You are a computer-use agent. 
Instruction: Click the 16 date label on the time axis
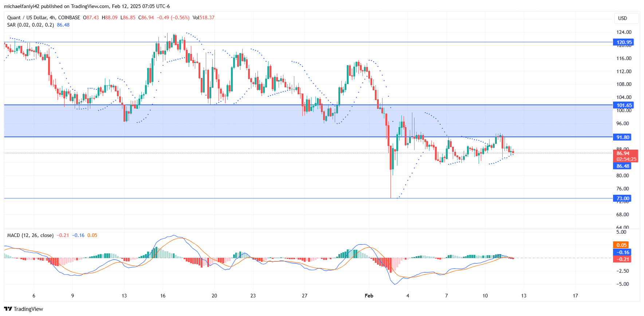163,296
